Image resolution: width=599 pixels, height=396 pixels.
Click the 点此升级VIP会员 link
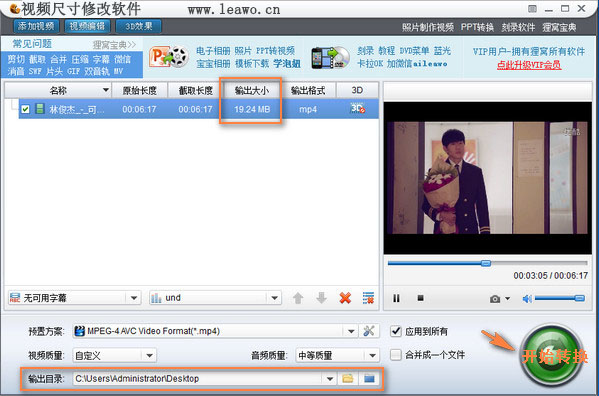529,65
